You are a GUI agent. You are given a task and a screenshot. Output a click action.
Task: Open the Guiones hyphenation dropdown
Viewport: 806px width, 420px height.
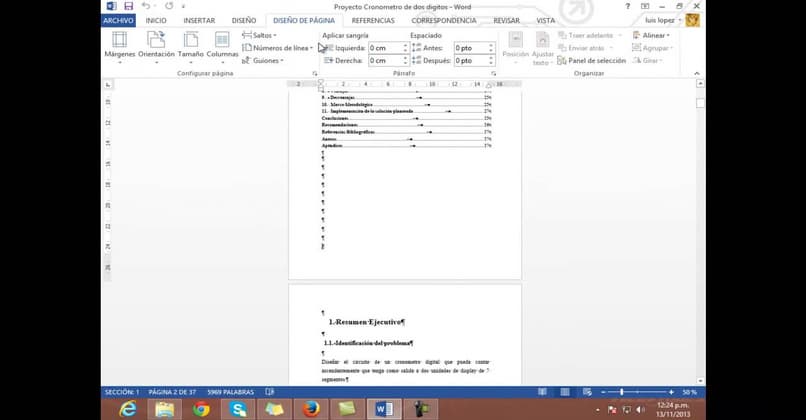point(263,61)
